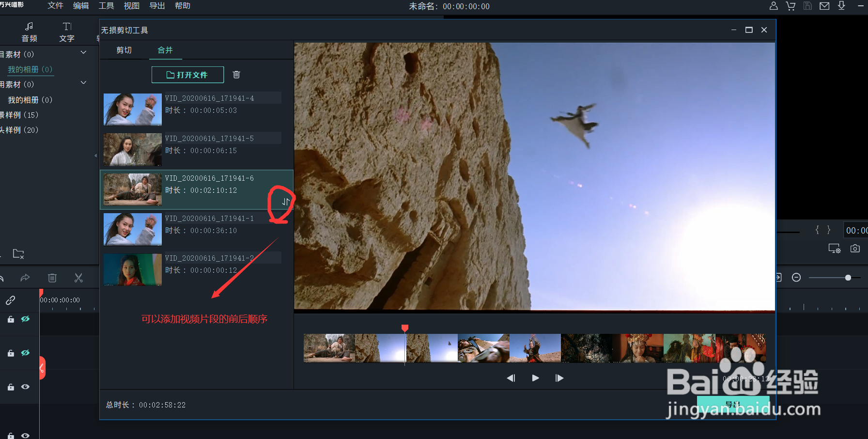Toggle visibility eye on third track
Screen dimensions: 868x439
[x=25, y=387]
